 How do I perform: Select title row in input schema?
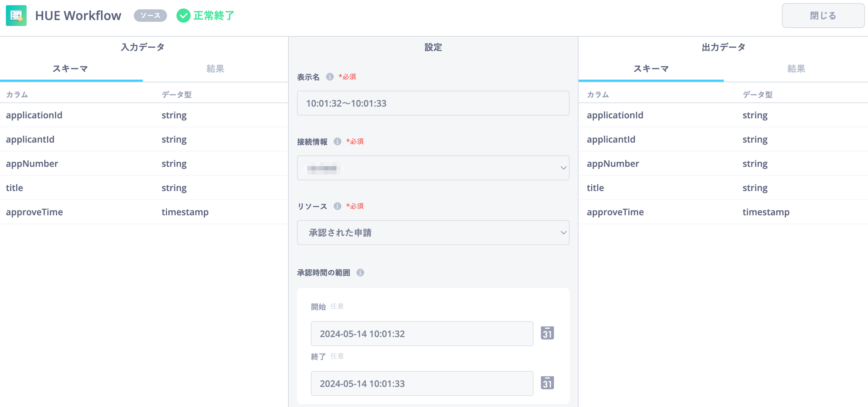144,188
